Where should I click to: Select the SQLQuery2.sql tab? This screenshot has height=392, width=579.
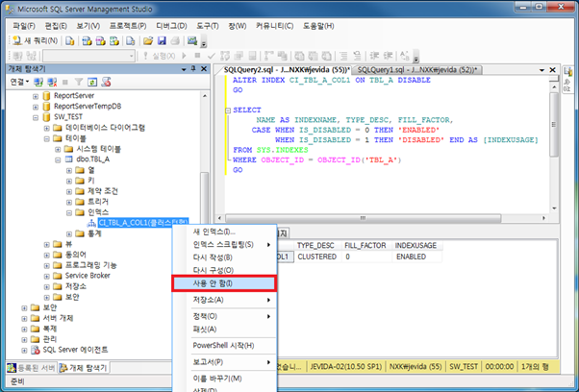pyautogui.click(x=287, y=70)
